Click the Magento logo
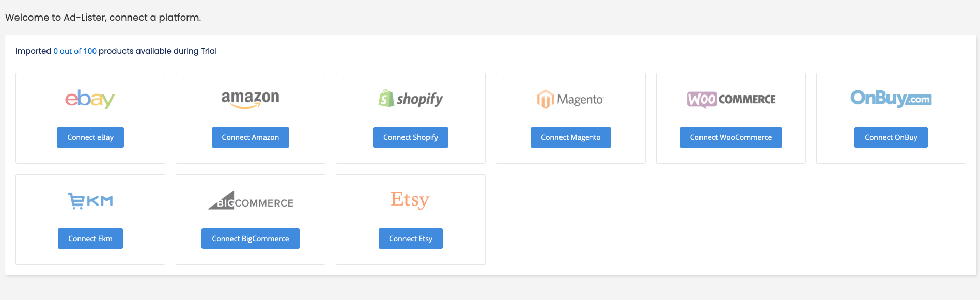980x300 pixels. coord(570,99)
